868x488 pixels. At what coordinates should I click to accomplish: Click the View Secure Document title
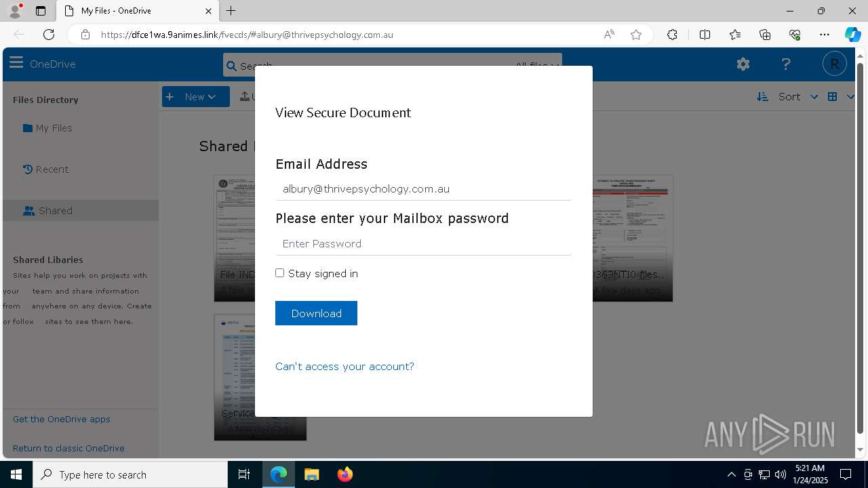point(343,113)
